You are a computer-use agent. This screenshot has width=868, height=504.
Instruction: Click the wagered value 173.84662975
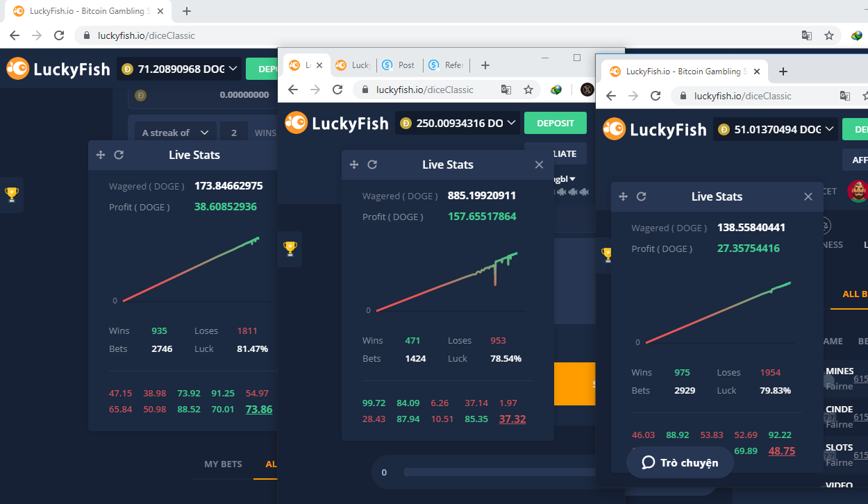coord(228,186)
